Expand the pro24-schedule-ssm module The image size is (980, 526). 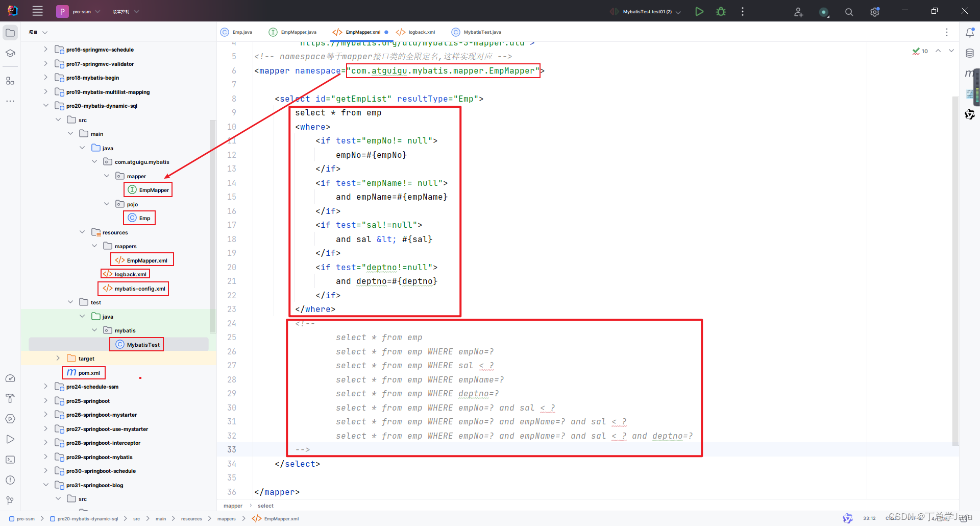click(x=46, y=387)
